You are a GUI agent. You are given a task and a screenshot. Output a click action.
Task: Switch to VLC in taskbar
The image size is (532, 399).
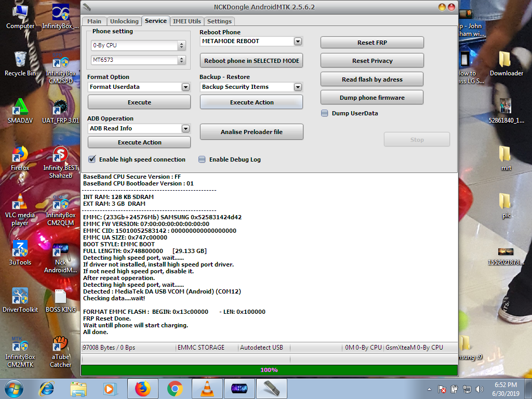pyautogui.click(x=207, y=389)
